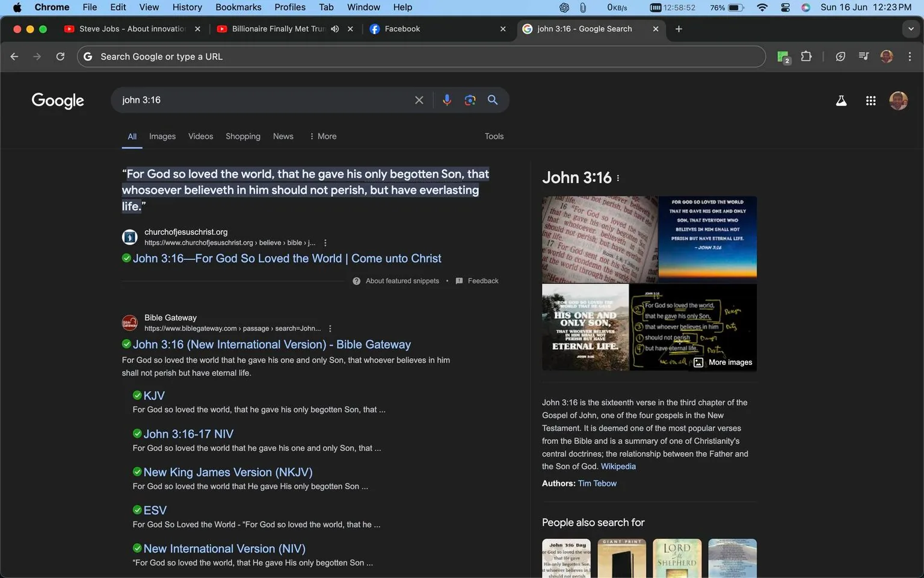924x578 pixels.
Task: Open the Google apps grid
Action: (x=870, y=101)
